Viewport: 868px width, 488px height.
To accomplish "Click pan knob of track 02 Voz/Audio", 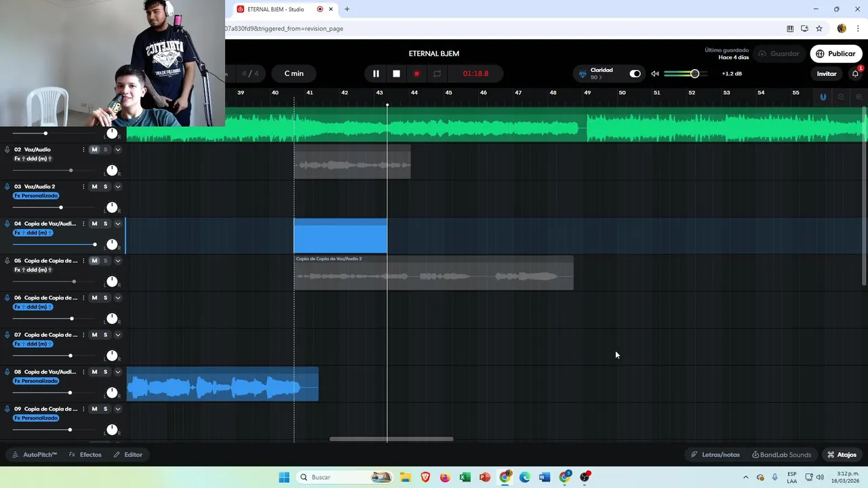I will click(x=112, y=170).
